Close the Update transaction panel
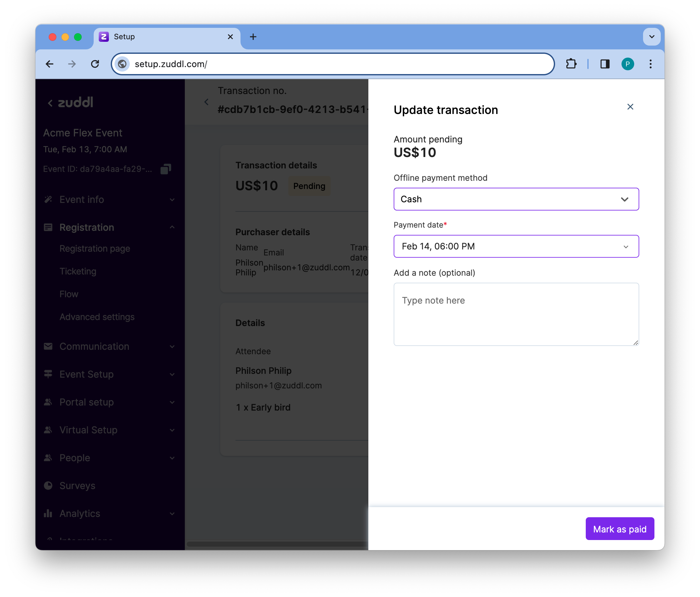 pos(630,107)
